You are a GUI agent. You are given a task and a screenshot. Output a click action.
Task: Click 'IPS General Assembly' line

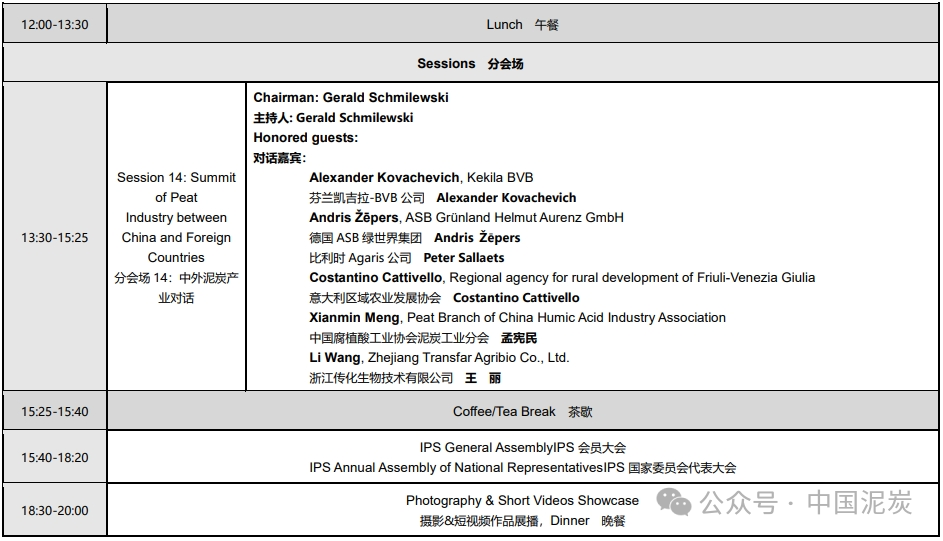click(522, 448)
